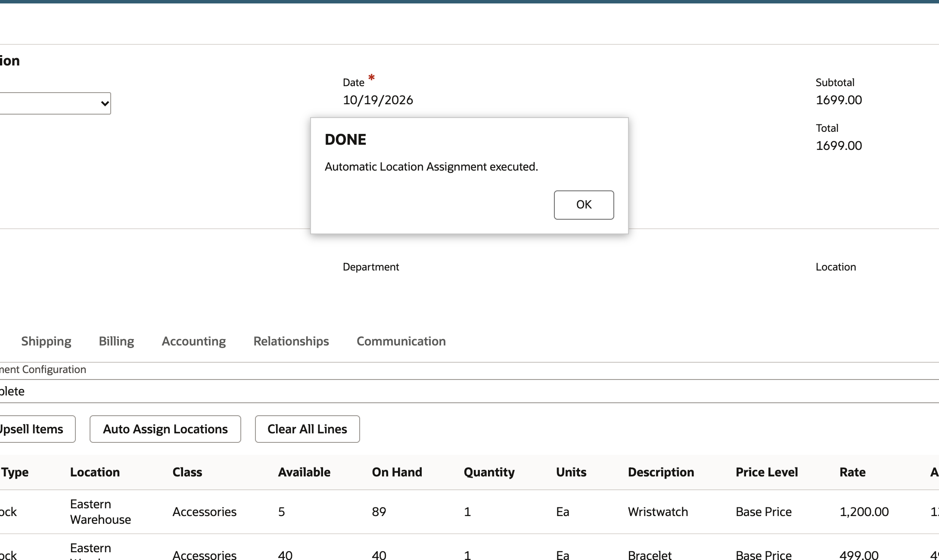Select the Relationships tab
The height and width of the screenshot is (560, 939).
click(291, 341)
